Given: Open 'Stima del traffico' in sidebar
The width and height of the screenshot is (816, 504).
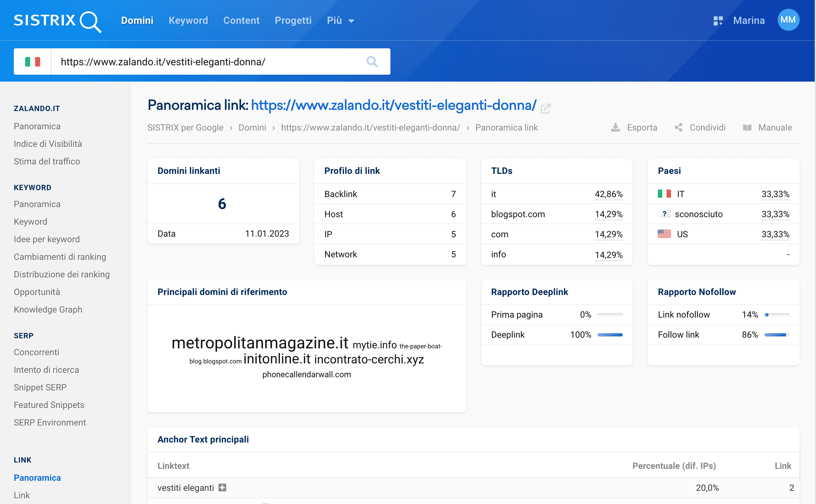Looking at the screenshot, I should [47, 162].
